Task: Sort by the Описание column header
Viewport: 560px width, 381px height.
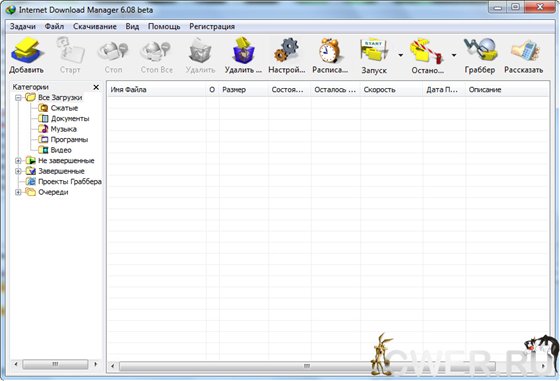Action: click(x=507, y=90)
